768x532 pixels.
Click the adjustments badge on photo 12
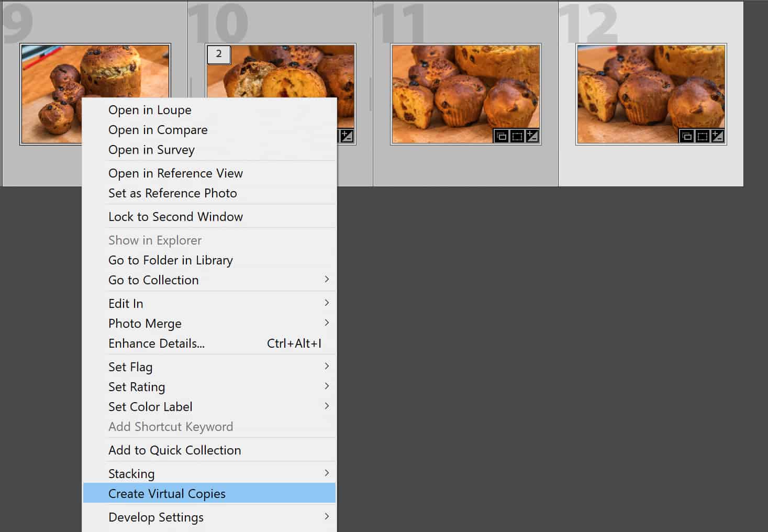pos(717,136)
